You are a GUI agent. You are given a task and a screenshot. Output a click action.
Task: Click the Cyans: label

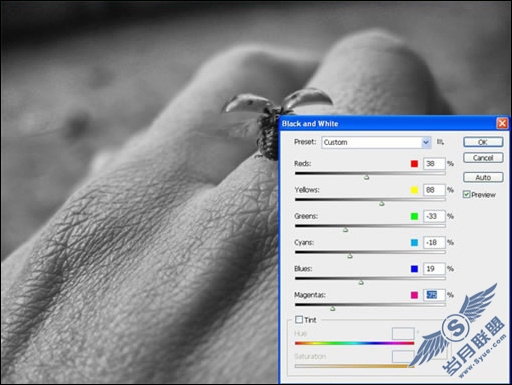click(x=304, y=243)
